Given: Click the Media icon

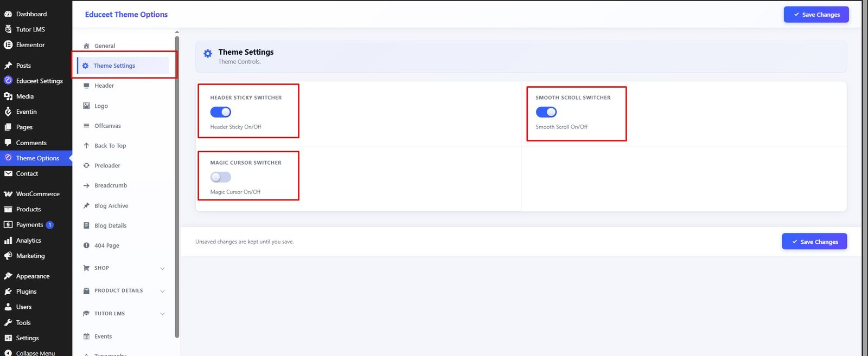Looking at the screenshot, I should 8,96.
